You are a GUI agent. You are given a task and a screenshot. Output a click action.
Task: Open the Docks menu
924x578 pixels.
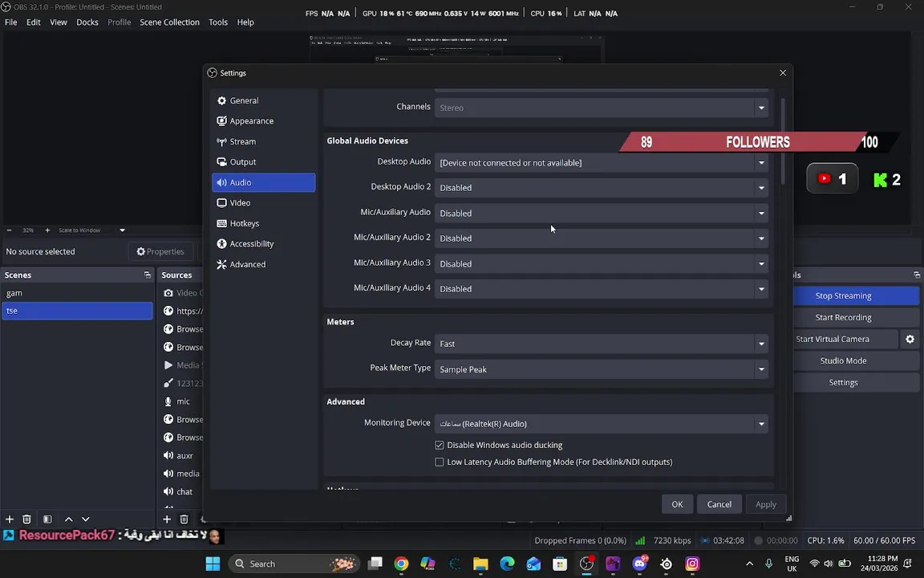pos(87,22)
